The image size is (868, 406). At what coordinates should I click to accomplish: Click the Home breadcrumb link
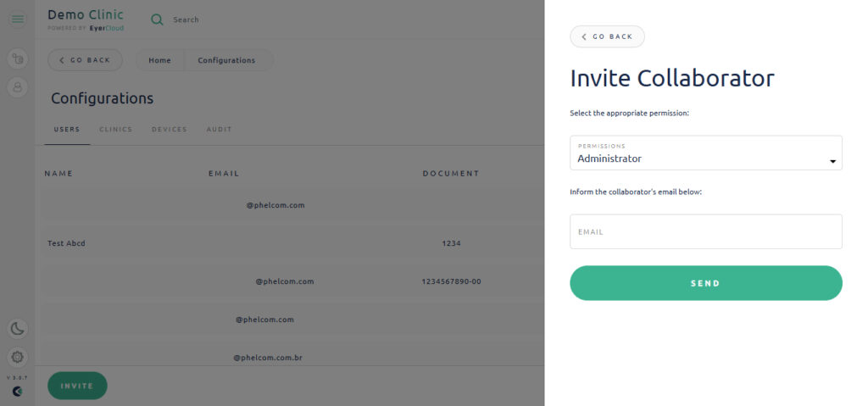(159, 60)
